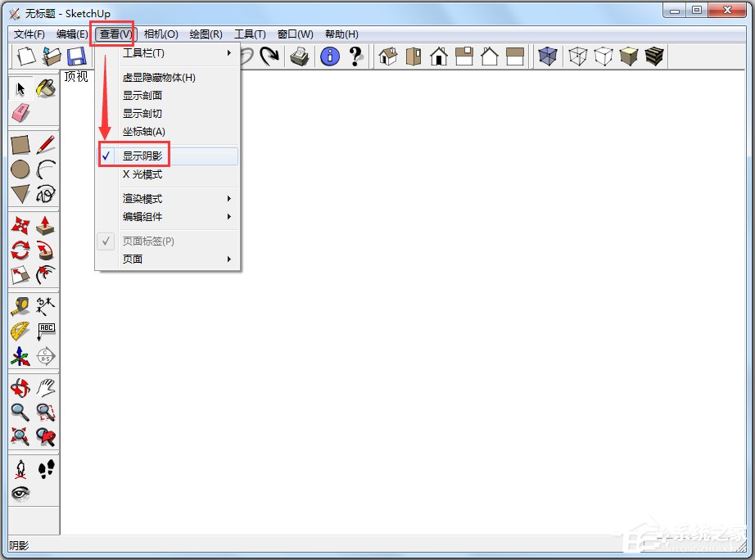Pick the ABC Text label tool

(46, 332)
